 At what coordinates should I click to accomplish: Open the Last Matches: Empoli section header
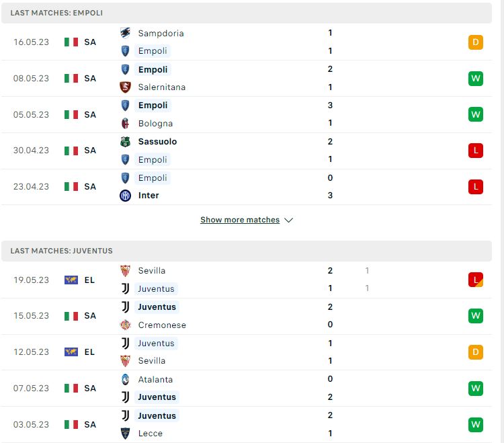[x=247, y=13]
